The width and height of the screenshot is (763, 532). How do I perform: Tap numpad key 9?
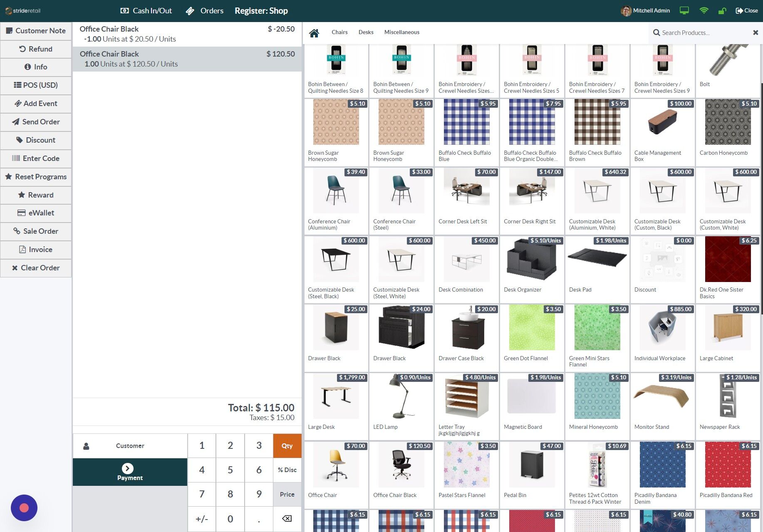pyautogui.click(x=259, y=495)
